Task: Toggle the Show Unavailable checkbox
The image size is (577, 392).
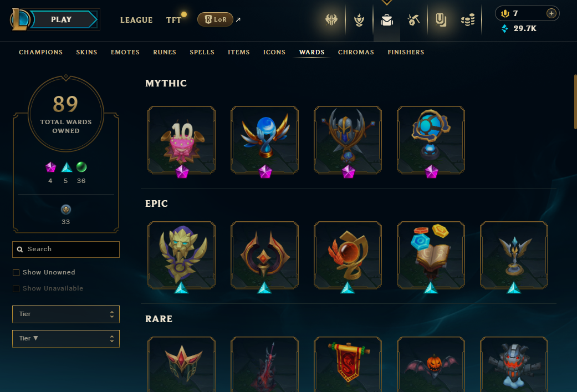Action: [16, 289]
